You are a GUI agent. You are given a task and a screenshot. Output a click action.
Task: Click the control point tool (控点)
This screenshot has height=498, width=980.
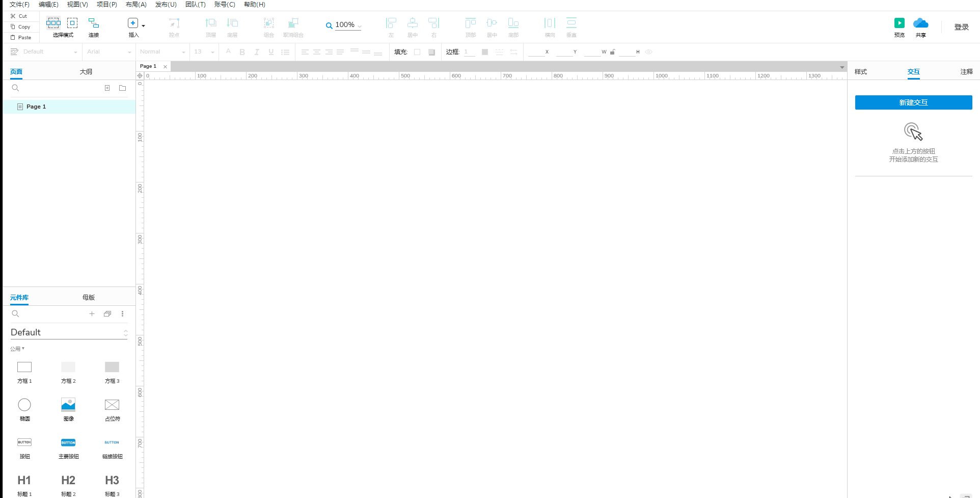point(174,23)
